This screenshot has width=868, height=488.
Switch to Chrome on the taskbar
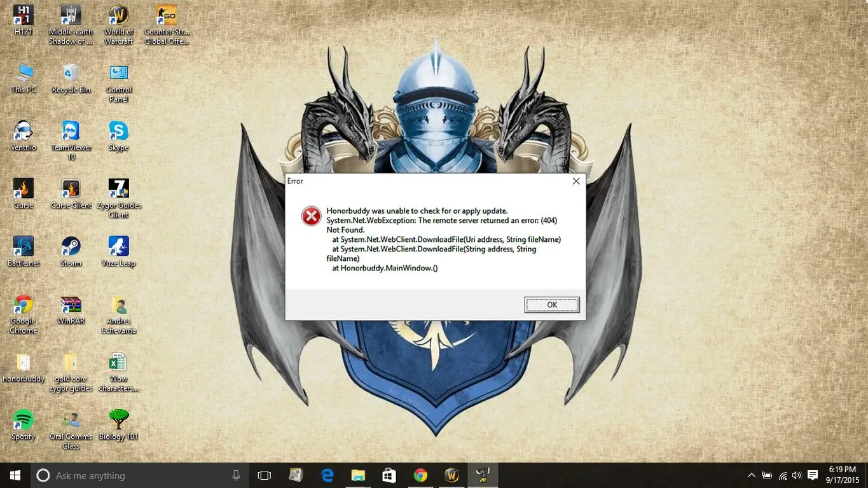[420, 475]
